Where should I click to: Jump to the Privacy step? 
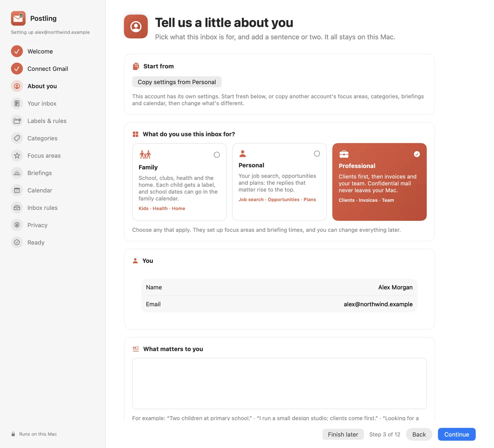(x=37, y=225)
